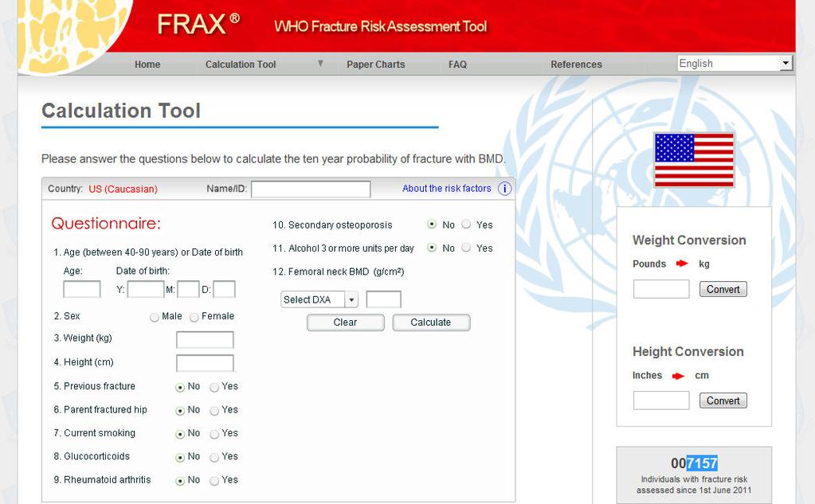Click the Questionnaire: heading
The height and width of the screenshot is (504, 815).
point(106,224)
